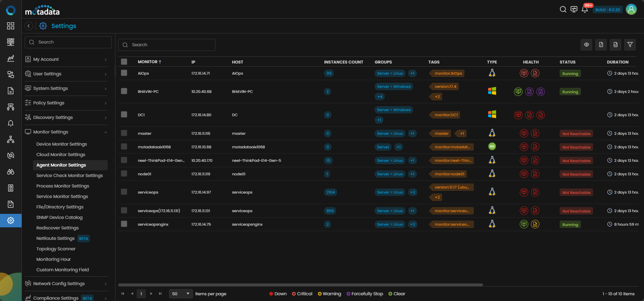644x301 pixels.
Task: Open the user profile avatar
Action: coord(631,9)
